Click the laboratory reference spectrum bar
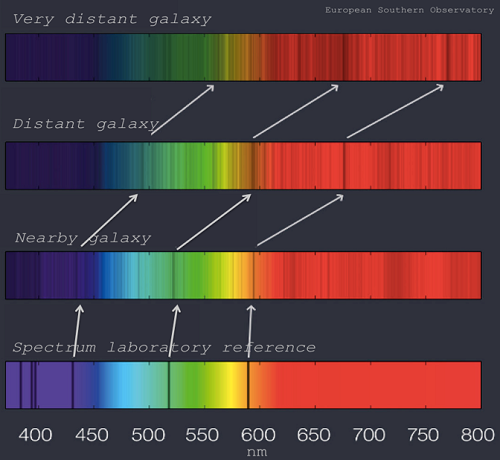 [x=243, y=385]
